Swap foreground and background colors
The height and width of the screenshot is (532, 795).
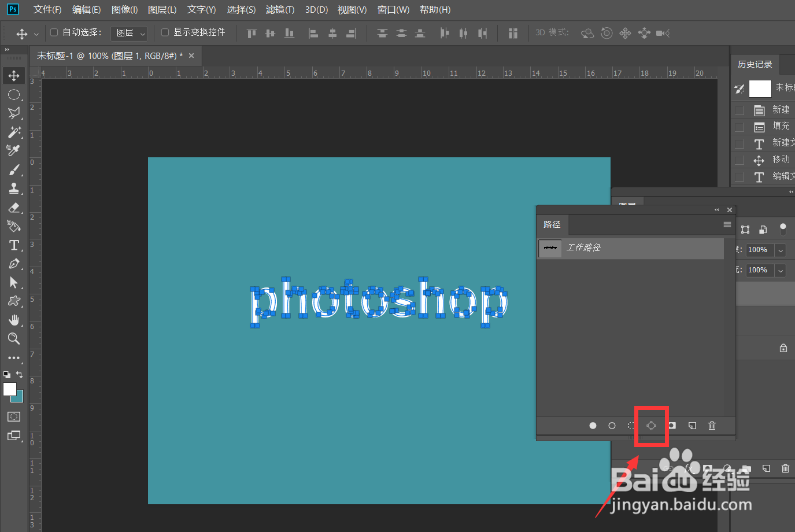(x=20, y=374)
